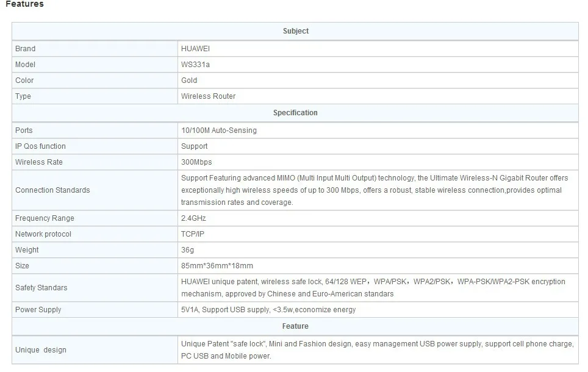This screenshot has height=372, width=588.
Task: Click the Brand label cell
Action: click(25, 49)
